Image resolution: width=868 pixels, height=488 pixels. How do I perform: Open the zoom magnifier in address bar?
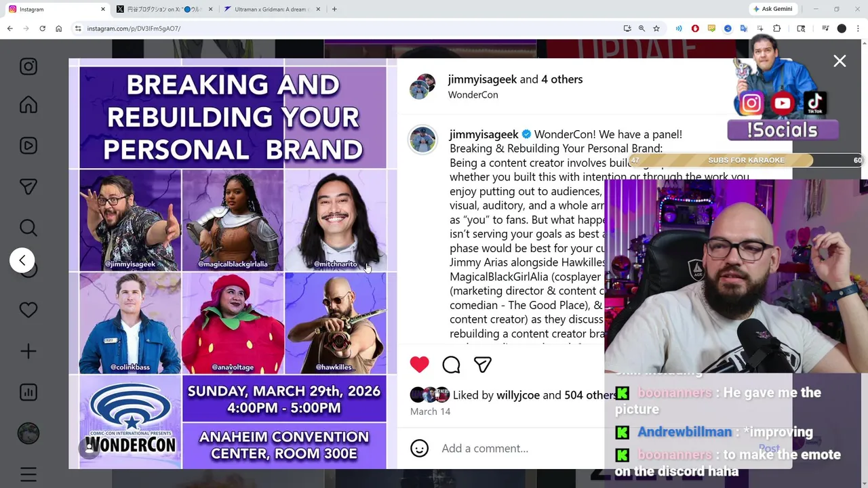click(x=642, y=28)
